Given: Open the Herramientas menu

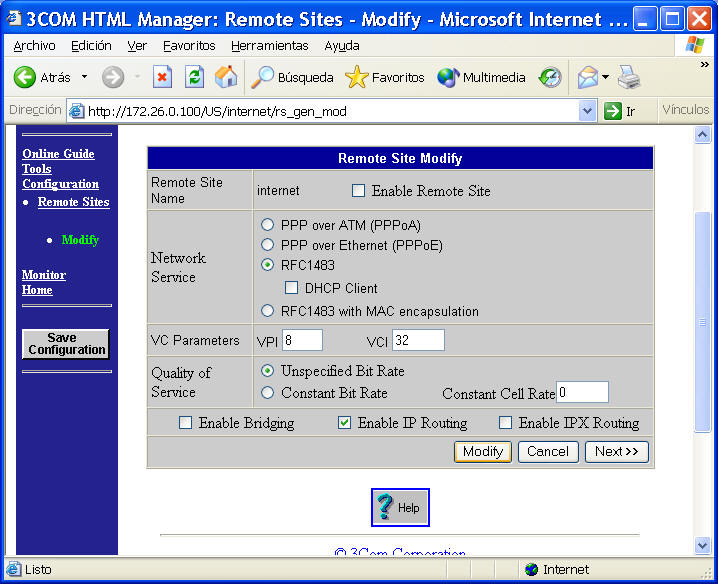Looking at the screenshot, I should click(270, 46).
